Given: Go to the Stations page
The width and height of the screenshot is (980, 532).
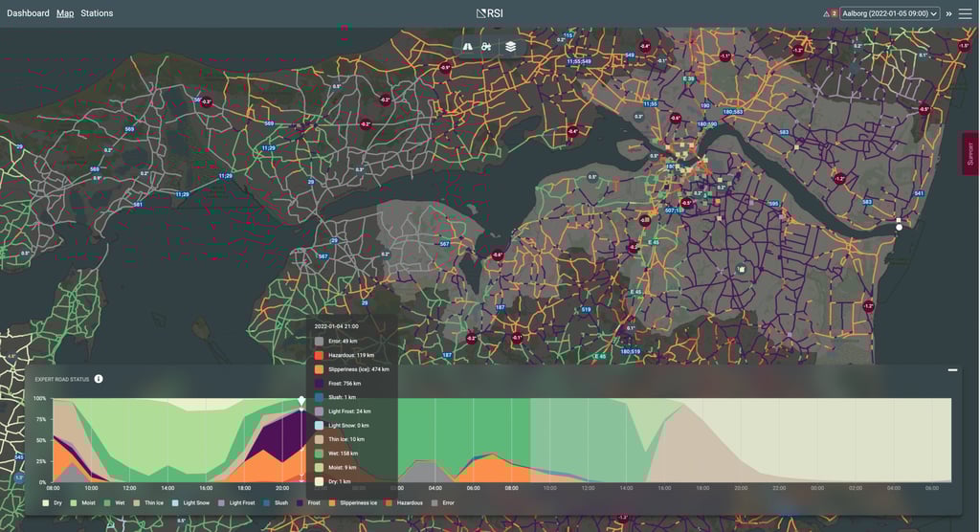Looking at the screenshot, I should click(x=97, y=13).
